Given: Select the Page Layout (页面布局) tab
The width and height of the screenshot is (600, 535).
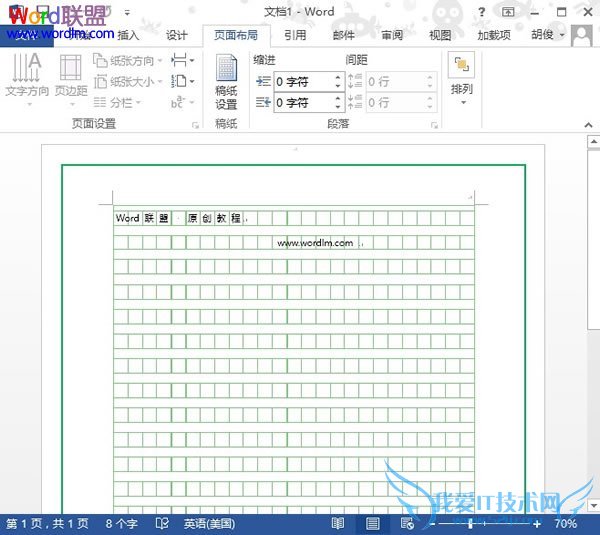Looking at the screenshot, I should tap(236, 35).
